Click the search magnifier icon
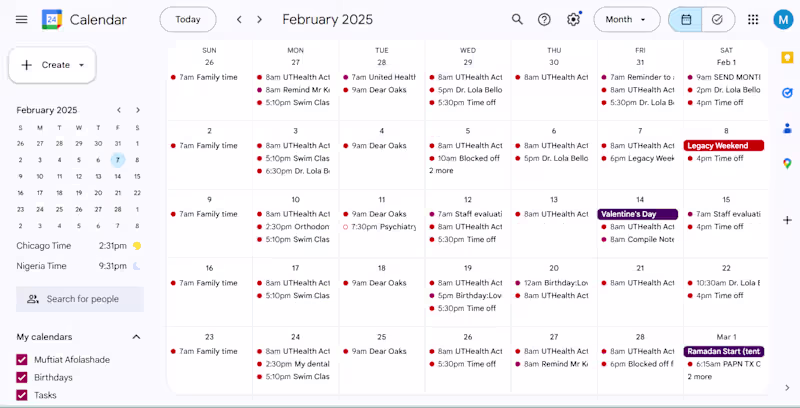The height and width of the screenshot is (408, 800). (517, 19)
